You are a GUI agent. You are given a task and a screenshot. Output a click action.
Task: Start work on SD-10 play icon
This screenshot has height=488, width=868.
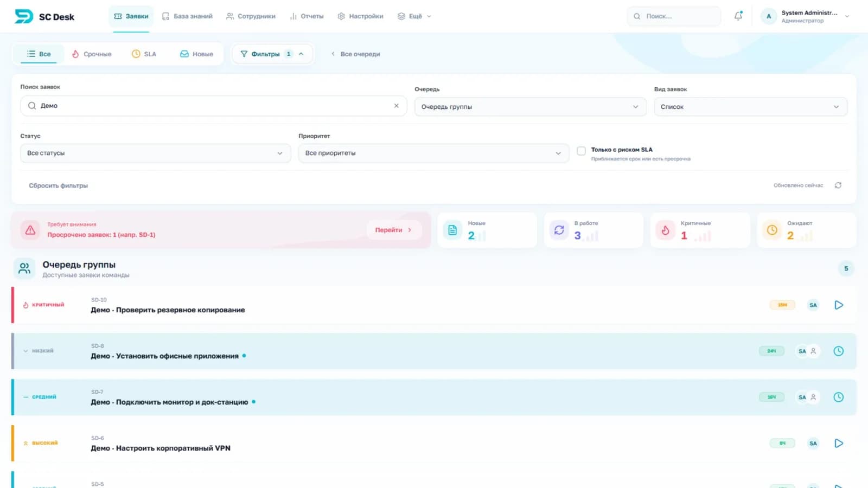[x=839, y=305]
